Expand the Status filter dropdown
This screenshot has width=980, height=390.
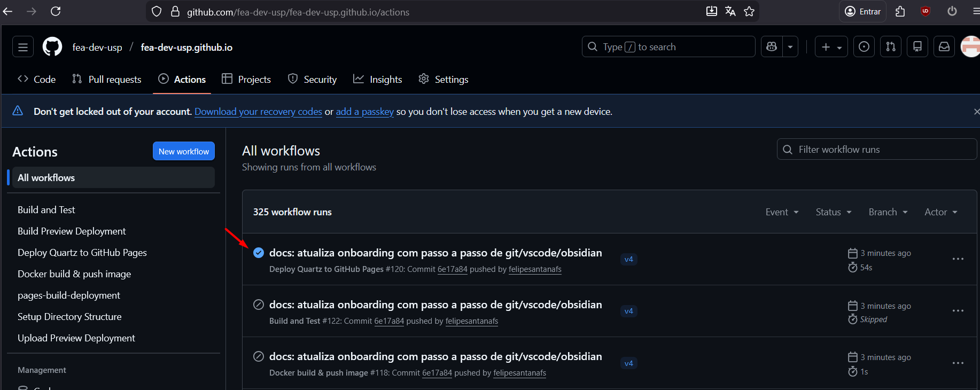[x=833, y=212]
